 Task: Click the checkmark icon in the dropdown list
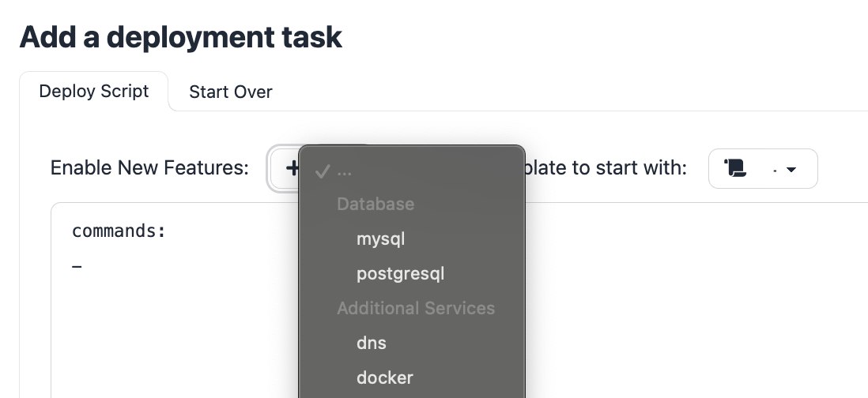tap(321, 171)
